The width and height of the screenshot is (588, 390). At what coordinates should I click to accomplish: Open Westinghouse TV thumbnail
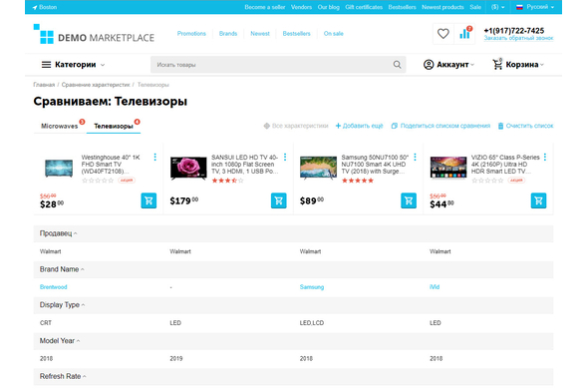click(59, 168)
